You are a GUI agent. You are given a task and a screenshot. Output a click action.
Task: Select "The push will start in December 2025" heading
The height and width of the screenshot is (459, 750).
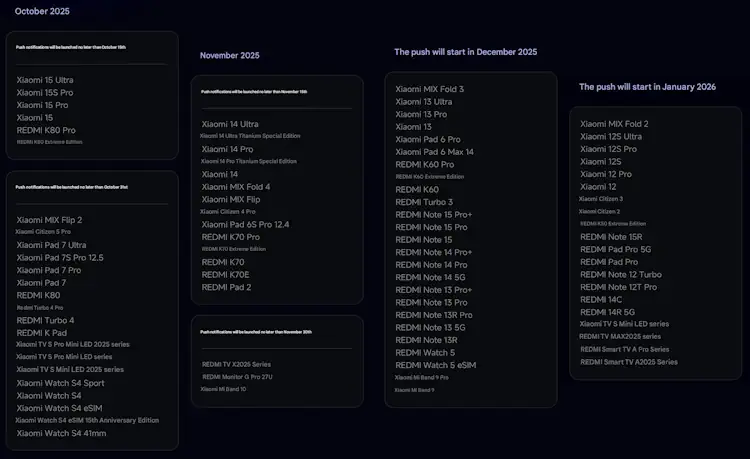465,52
